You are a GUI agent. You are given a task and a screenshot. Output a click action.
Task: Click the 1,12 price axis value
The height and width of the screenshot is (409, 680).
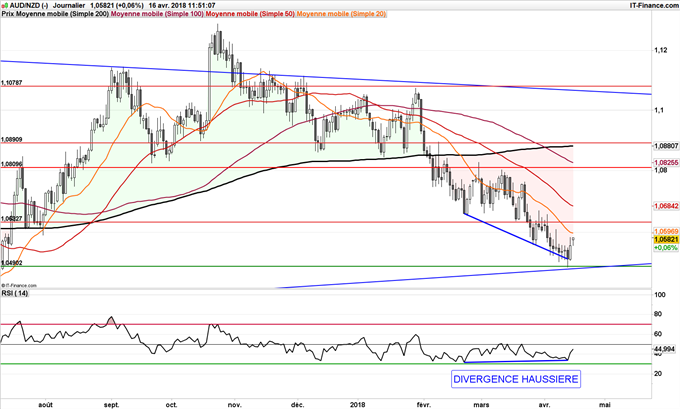pyautogui.click(x=660, y=51)
